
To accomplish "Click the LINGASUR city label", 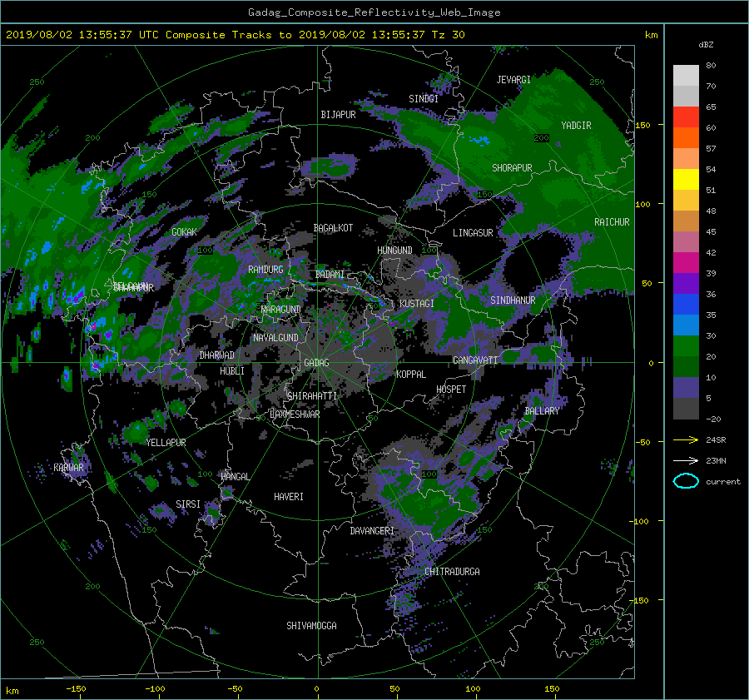I will 473,233.
